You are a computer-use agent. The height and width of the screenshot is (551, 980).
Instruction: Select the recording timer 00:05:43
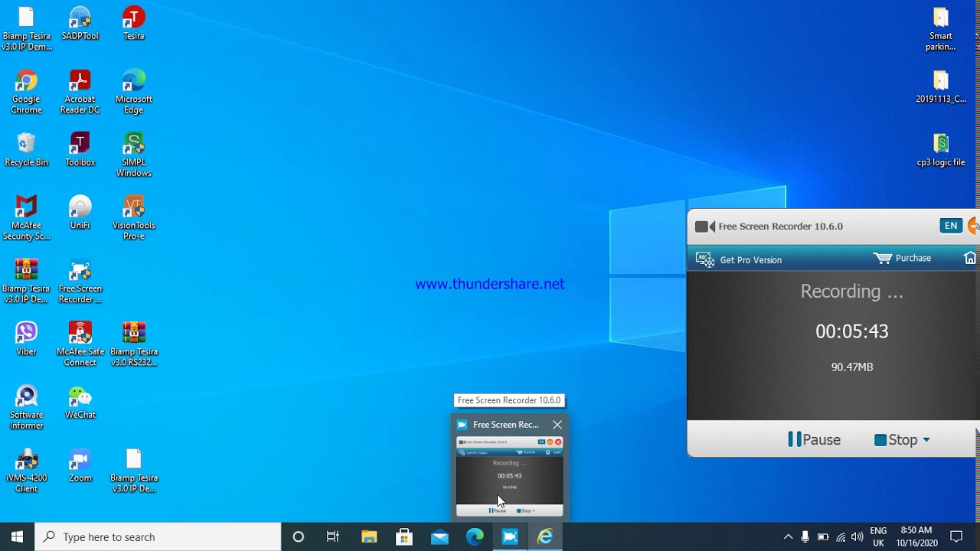851,331
